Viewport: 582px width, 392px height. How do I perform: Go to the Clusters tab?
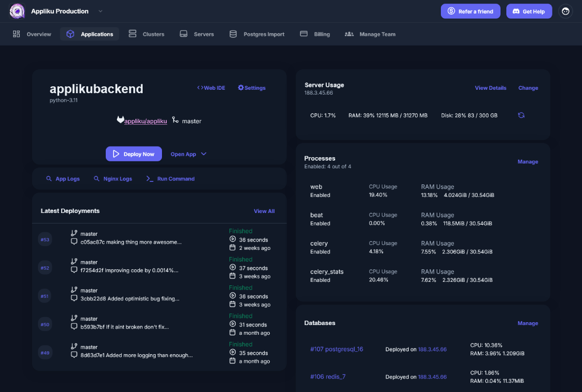(x=146, y=34)
